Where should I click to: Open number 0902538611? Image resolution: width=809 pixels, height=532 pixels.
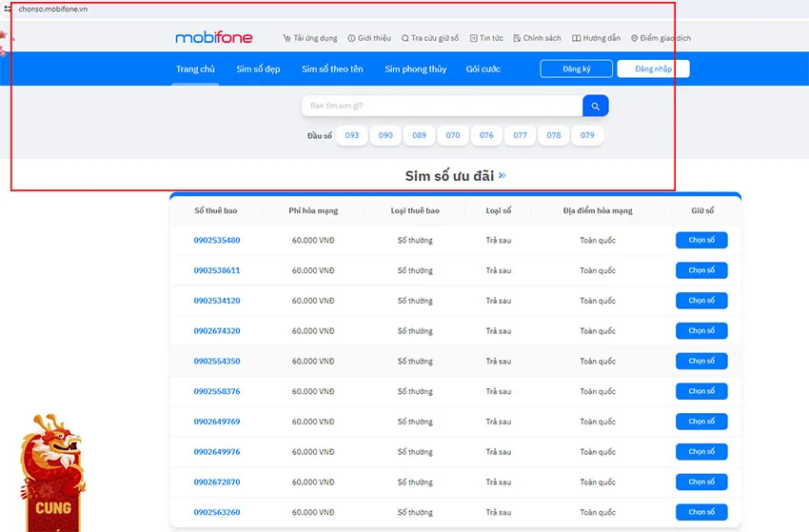point(217,270)
